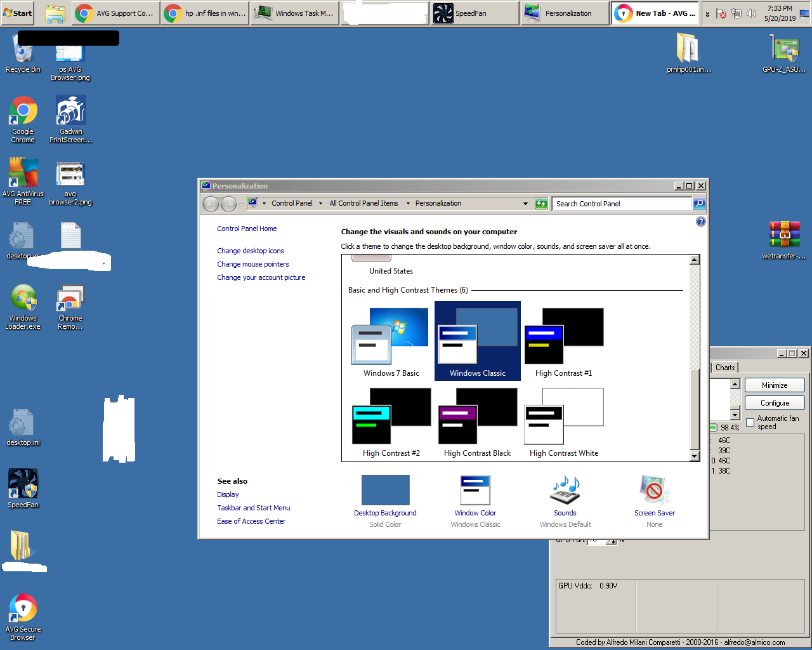Click the network tray icon
The width and height of the screenshot is (812, 650).
point(737,13)
